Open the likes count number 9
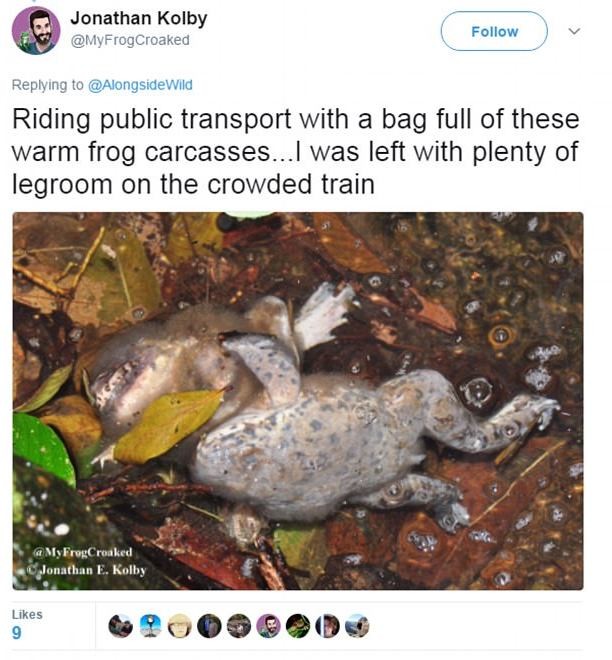The image size is (612, 660). click(17, 633)
